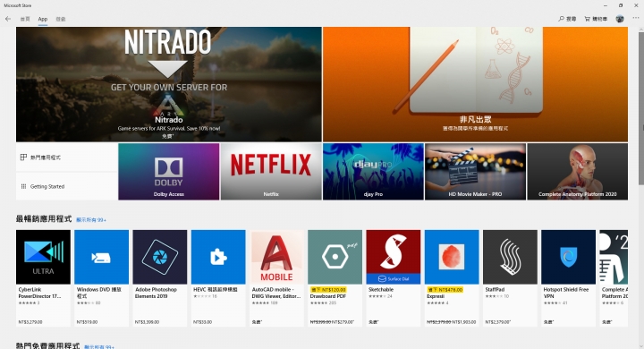Click Adobe Photoshop Elements 2019 title text
The image size is (644, 349).
(156, 293)
